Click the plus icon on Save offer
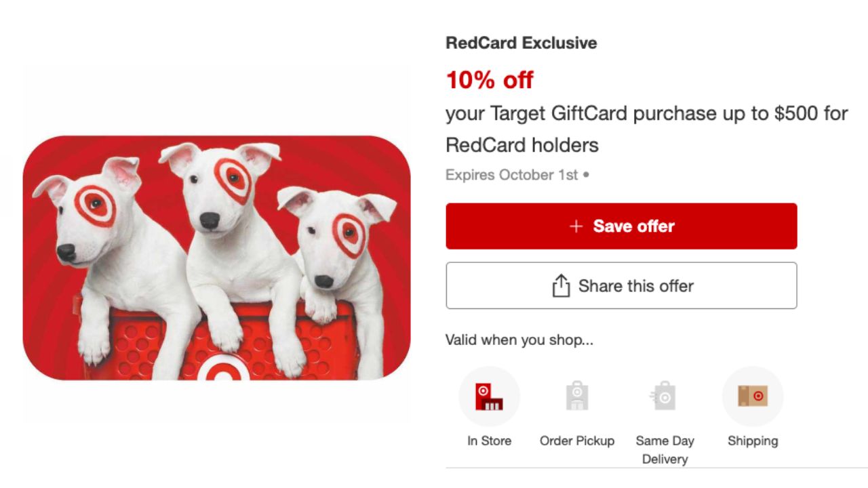868x488 pixels. [576, 226]
